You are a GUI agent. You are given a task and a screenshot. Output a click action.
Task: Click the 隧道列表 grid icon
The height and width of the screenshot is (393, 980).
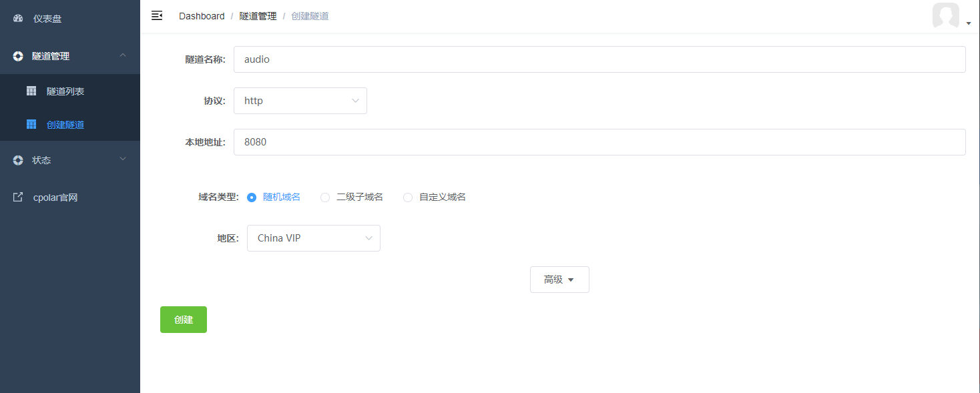click(31, 90)
